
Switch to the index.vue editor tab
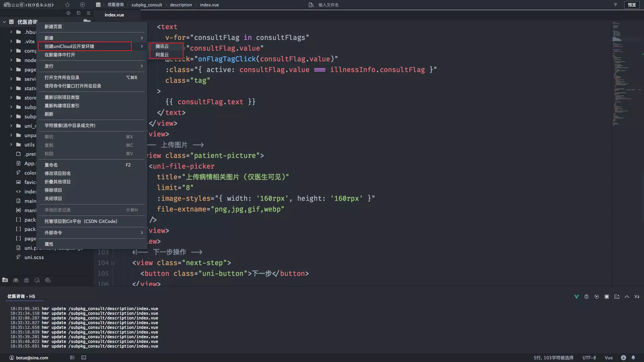(114, 15)
